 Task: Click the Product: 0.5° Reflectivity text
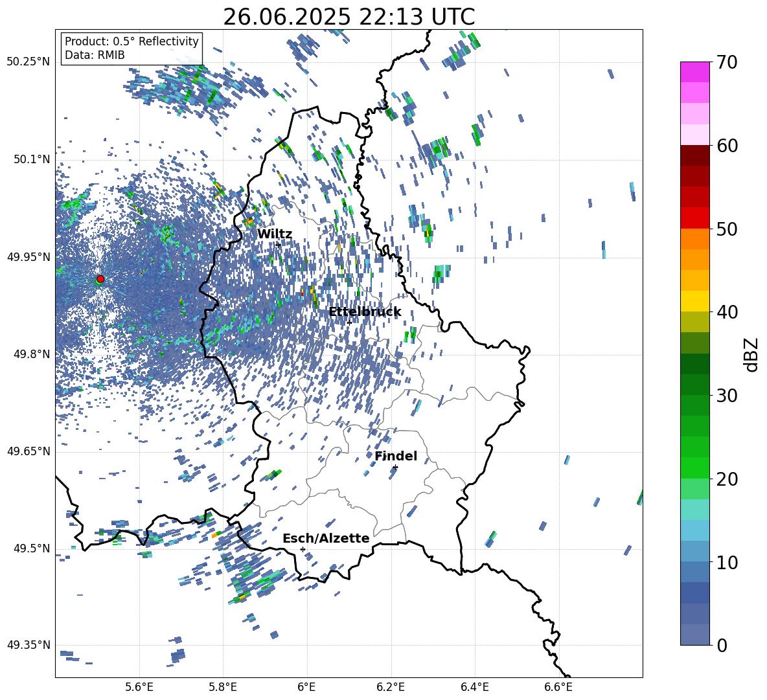coord(132,41)
